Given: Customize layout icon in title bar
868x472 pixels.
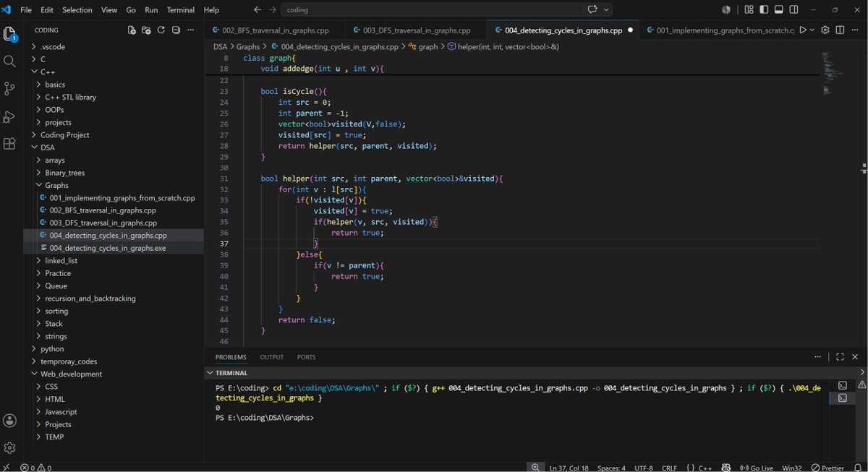Looking at the screenshot, I should 749,10.
